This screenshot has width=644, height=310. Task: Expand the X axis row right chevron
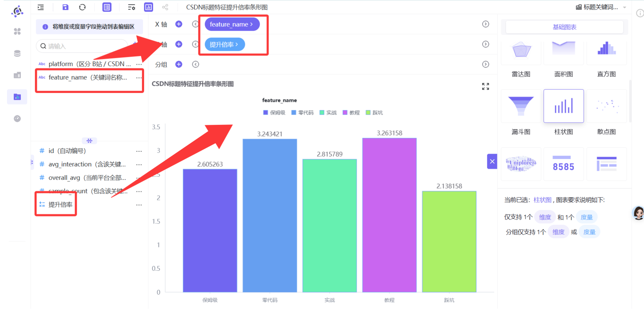(486, 24)
